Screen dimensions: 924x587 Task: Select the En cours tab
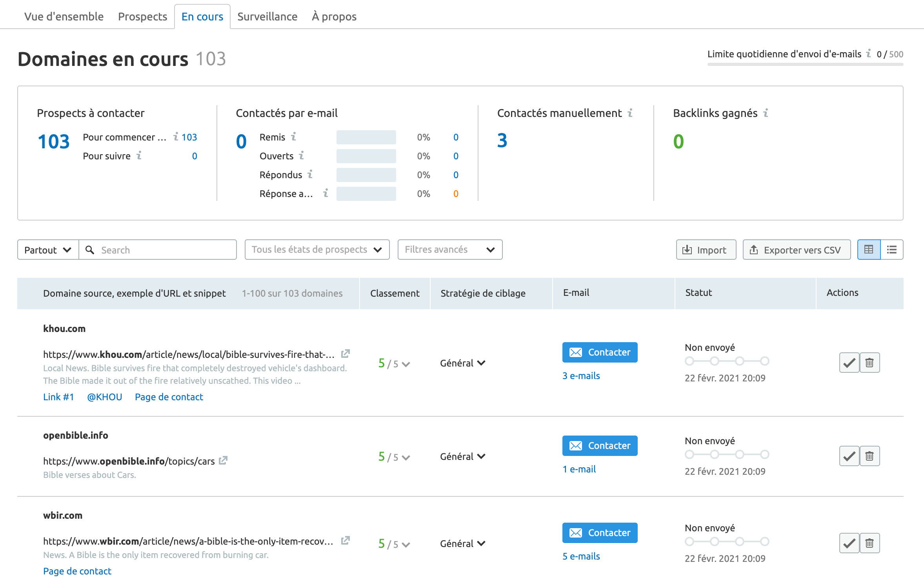click(202, 16)
